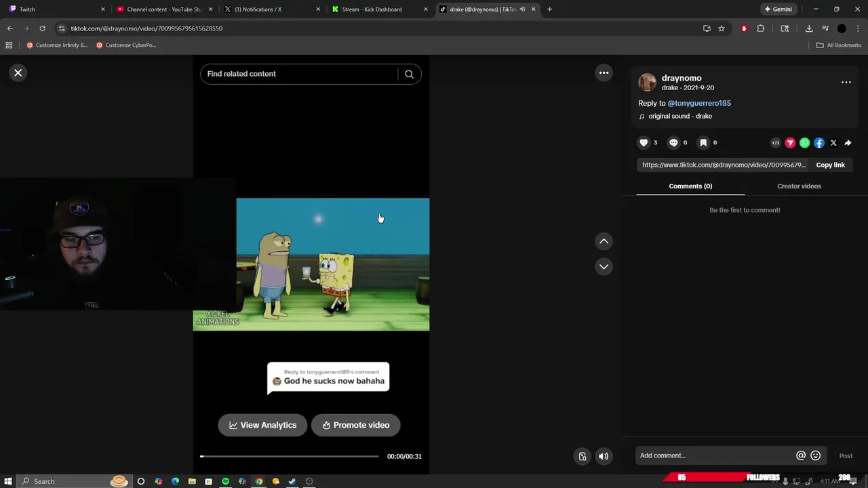Click original sound - drake music link
This screenshot has width=868, height=488.
[x=680, y=116]
